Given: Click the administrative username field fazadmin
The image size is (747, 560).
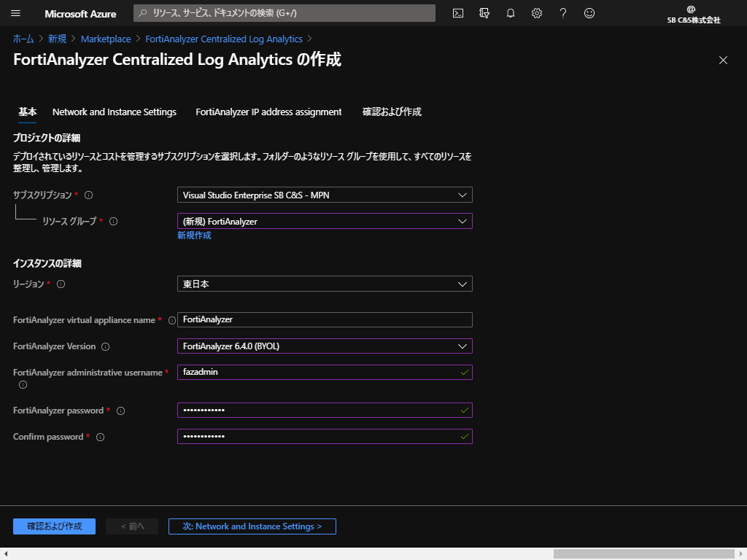Looking at the screenshot, I should tap(325, 372).
